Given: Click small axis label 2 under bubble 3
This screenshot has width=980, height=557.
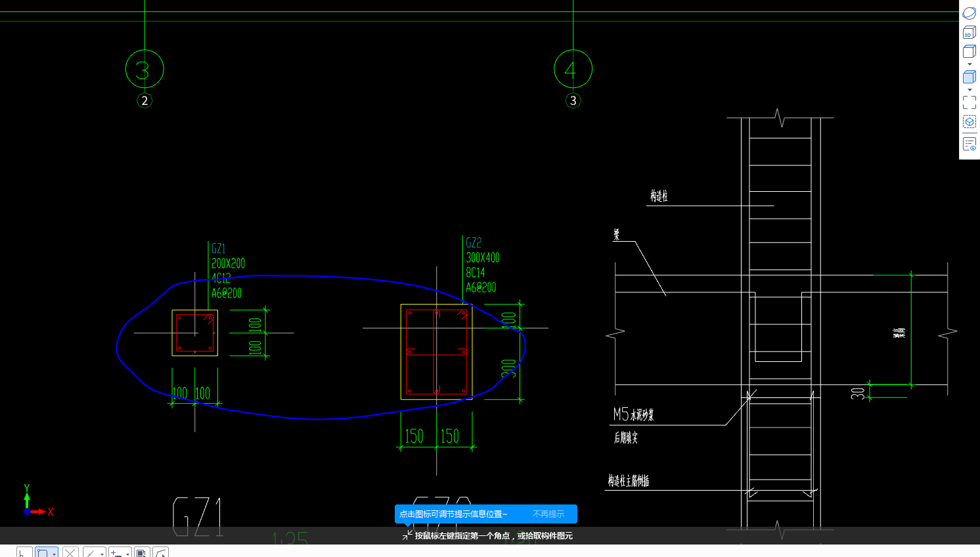Looking at the screenshot, I should [145, 100].
